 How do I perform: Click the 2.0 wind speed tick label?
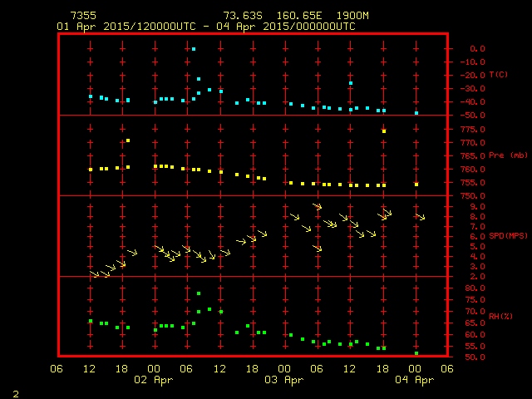(x=477, y=277)
